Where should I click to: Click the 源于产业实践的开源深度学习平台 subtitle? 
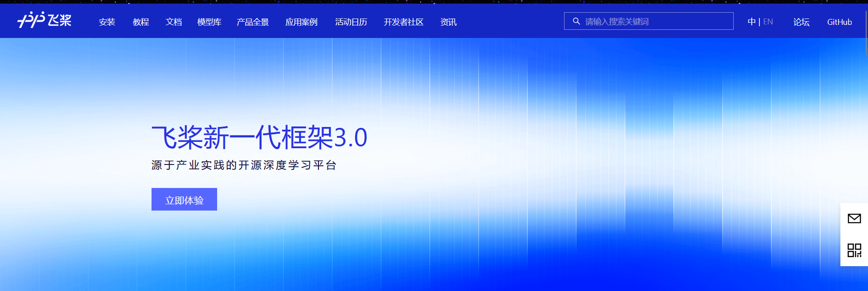coord(244,165)
